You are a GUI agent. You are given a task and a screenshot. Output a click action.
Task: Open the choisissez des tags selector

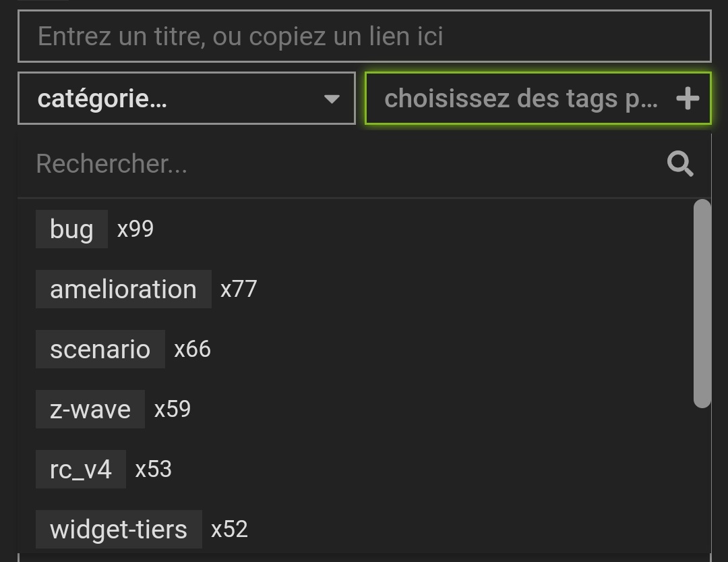point(538,98)
